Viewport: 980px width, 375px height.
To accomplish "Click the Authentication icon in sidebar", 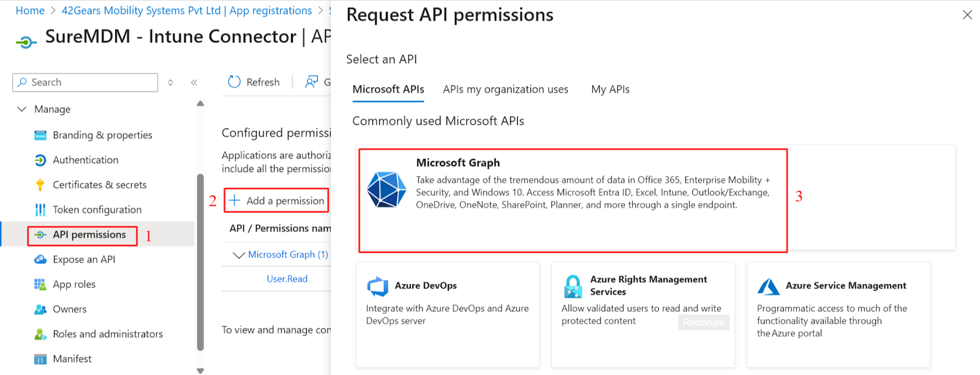I will pos(40,160).
